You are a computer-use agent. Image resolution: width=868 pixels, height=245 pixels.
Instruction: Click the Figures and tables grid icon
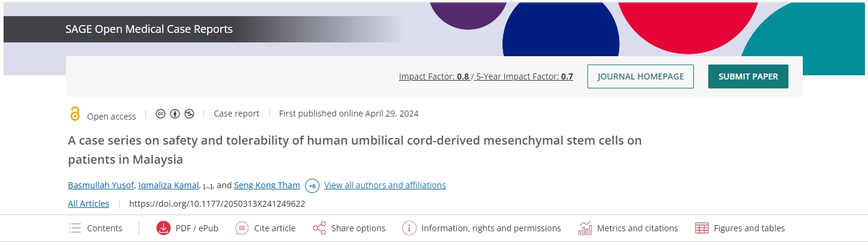coord(702,228)
